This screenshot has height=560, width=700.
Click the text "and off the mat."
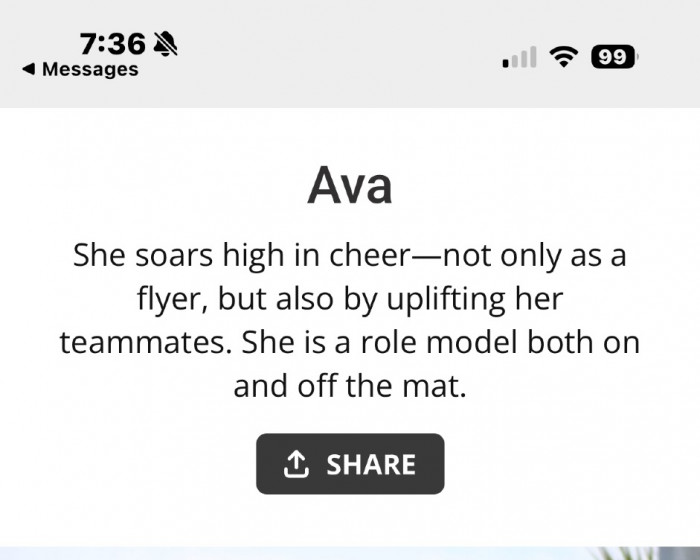(x=350, y=386)
